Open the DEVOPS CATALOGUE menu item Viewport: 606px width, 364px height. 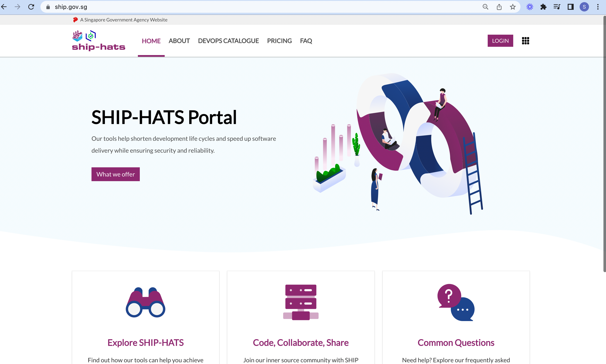[228, 41]
